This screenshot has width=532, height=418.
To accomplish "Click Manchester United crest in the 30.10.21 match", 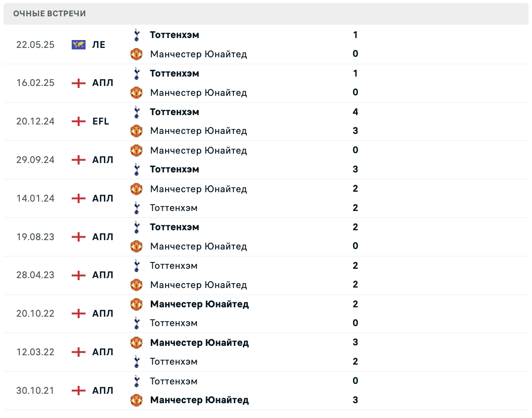I will point(136,400).
